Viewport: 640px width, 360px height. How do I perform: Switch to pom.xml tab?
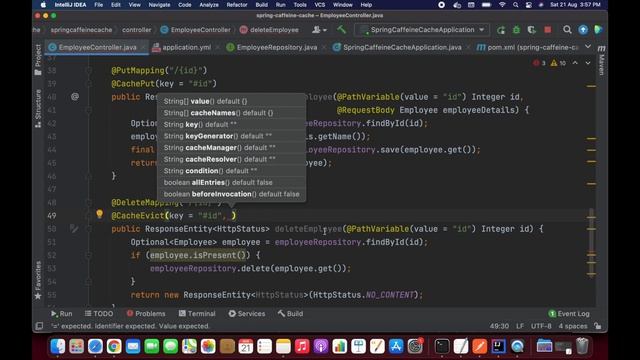(x=527, y=47)
